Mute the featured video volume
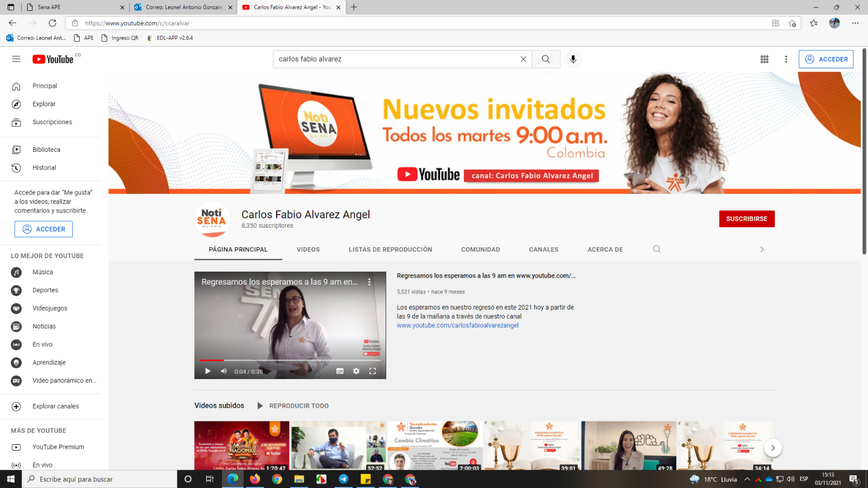 (x=224, y=371)
